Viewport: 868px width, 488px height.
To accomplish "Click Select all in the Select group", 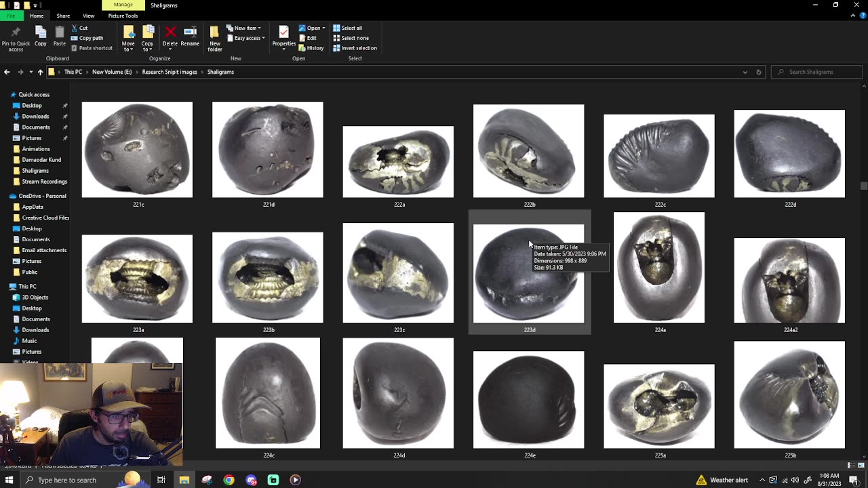I will (347, 28).
